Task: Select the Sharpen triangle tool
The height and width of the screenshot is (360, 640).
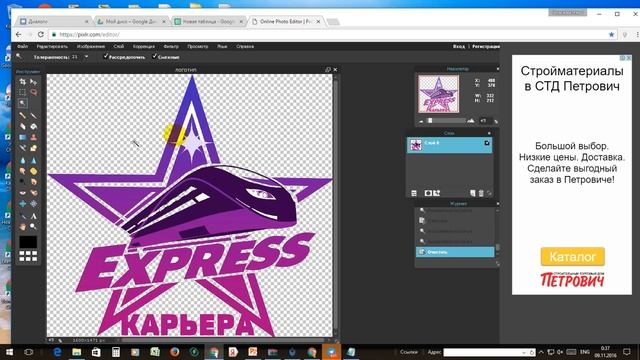Action: coord(33,160)
